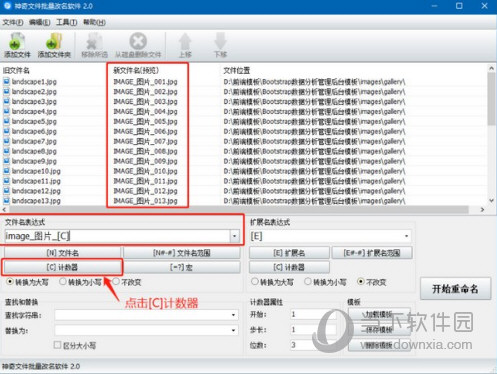The width and height of the screenshot is (497, 374).
Task: Click the counter start value field
Action: click(313, 314)
